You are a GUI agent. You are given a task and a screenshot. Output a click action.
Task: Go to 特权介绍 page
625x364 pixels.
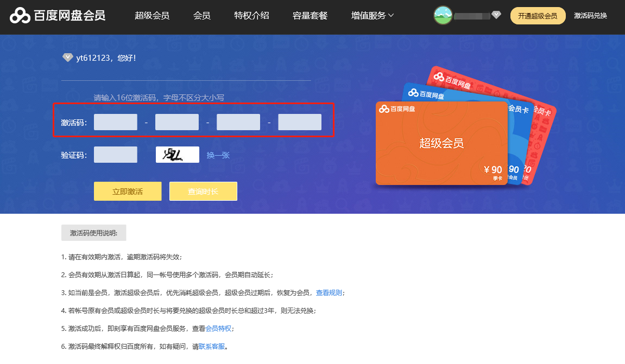tap(251, 16)
